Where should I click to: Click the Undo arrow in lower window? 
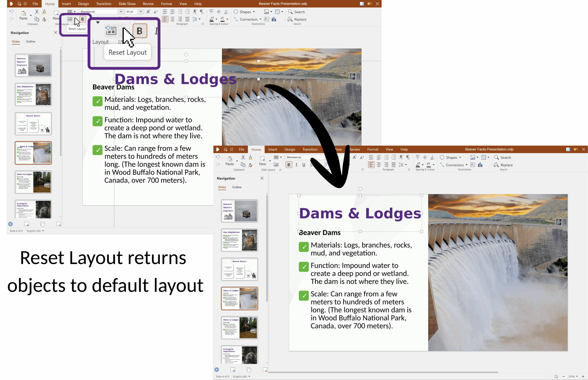218,157
